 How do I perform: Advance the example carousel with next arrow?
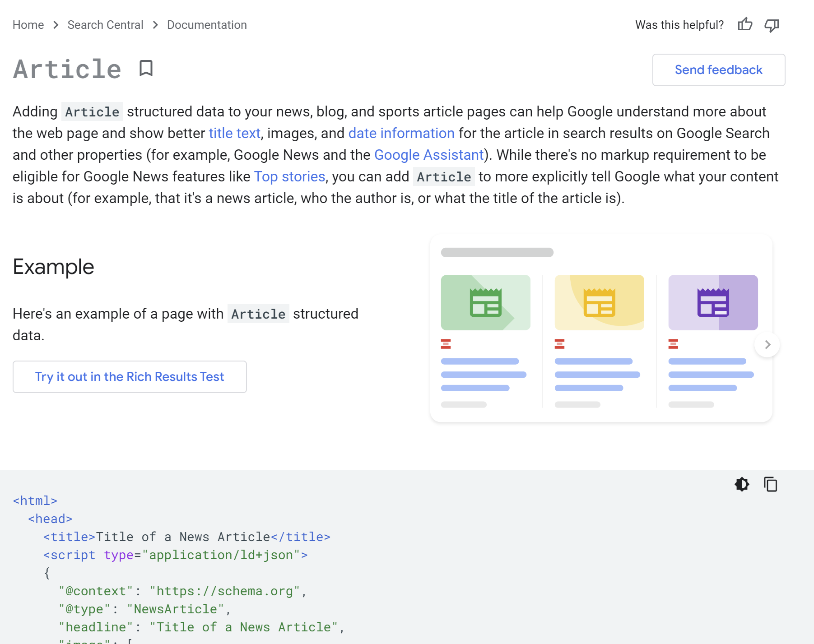(x=767, y=344)
